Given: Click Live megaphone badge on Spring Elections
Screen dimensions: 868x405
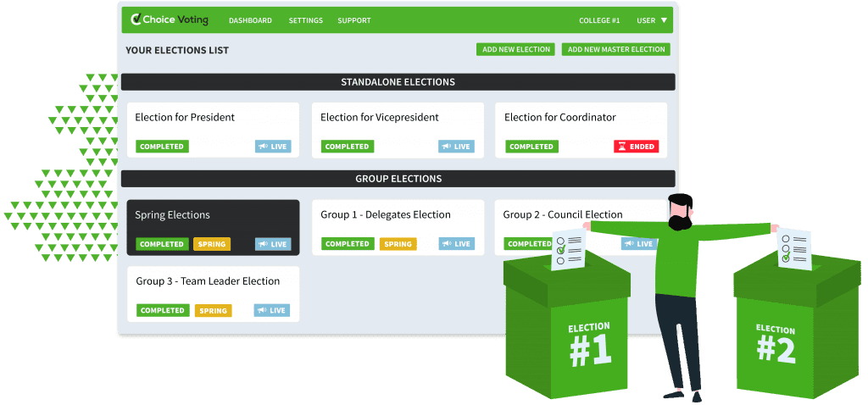Looking at the screenshot, I should [273, 244].
